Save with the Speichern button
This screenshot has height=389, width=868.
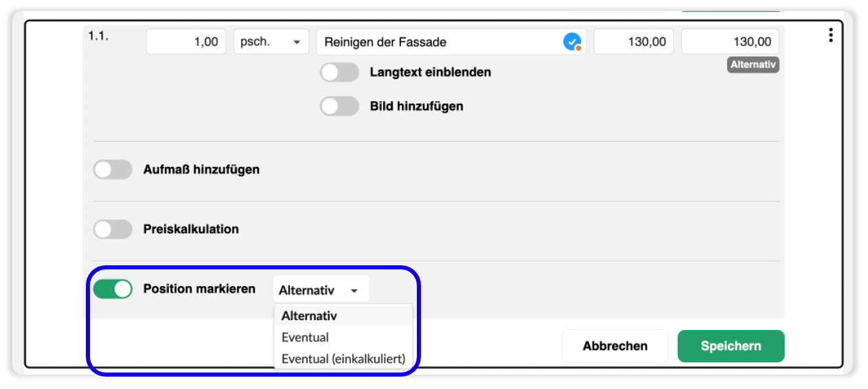click(731, 346)
